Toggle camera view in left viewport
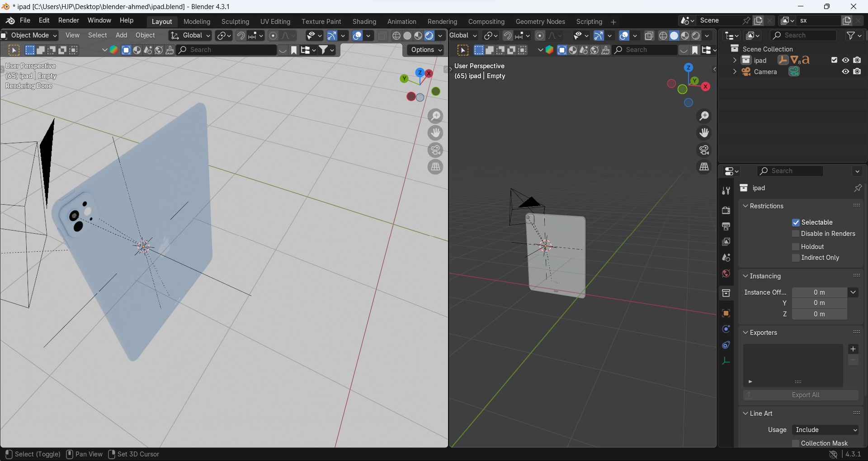Viewport: 868px width, 461px height. 436,150
